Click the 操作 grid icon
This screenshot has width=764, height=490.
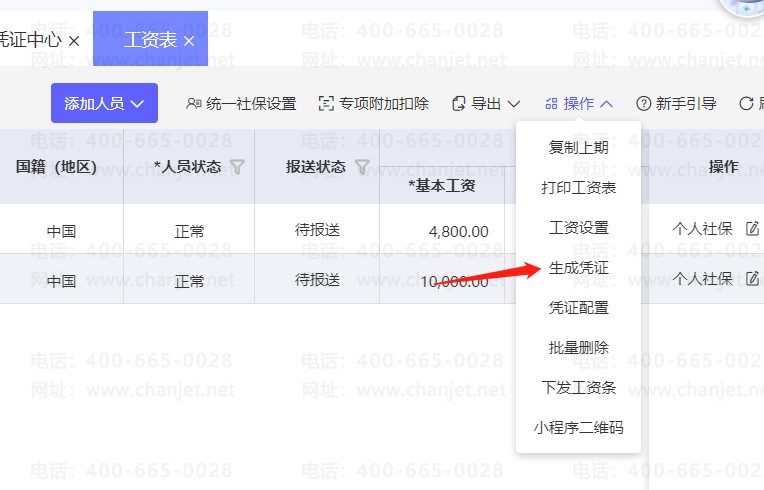(x=551, y=103)
